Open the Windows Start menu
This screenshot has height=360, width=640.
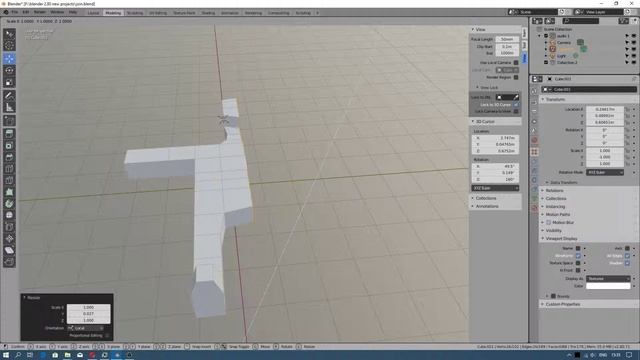point(6,355)
